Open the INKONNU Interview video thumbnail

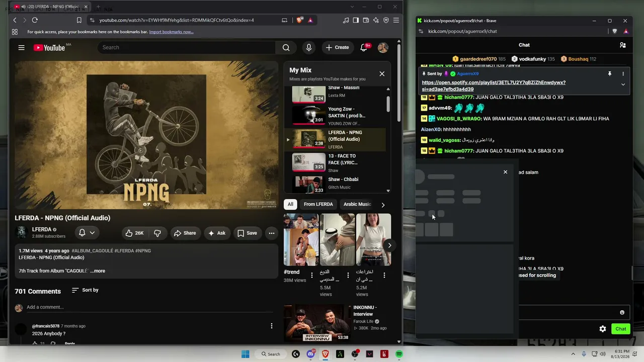[x=316, y=323]
